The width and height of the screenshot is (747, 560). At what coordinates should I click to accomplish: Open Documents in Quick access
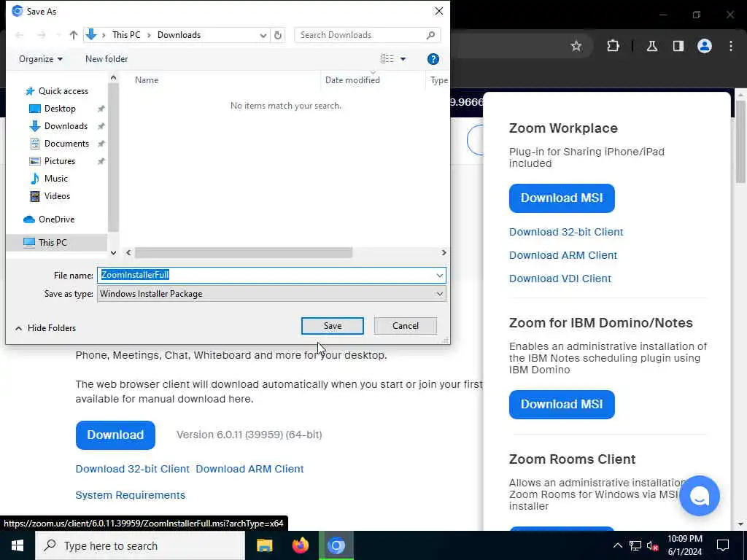tap(66, 144)
